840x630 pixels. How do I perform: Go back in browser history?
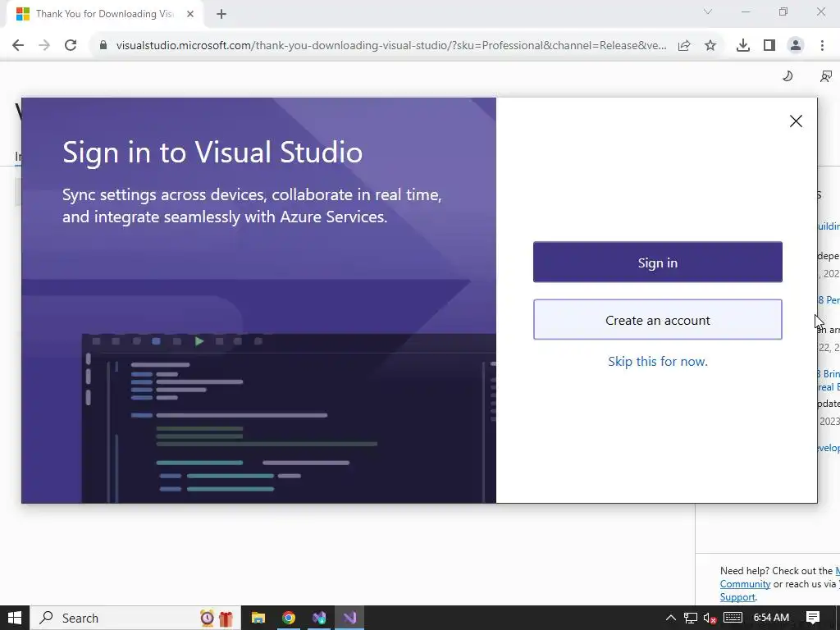18,45
